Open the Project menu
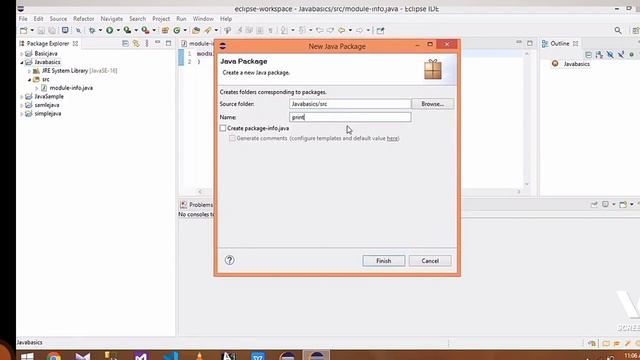The height and width of the screenshot is (360, 640). [161, 19]
